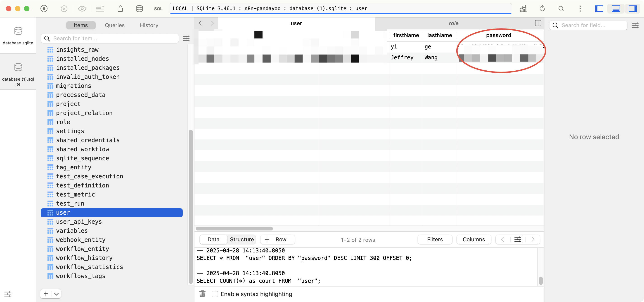
Task: Toggle the left sidebar panel
Action: pos(599,9)
